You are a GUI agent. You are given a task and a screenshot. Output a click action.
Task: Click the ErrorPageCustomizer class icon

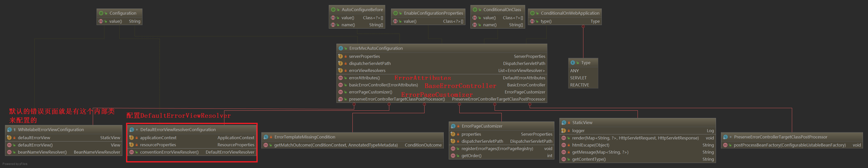tap(453, 126)
